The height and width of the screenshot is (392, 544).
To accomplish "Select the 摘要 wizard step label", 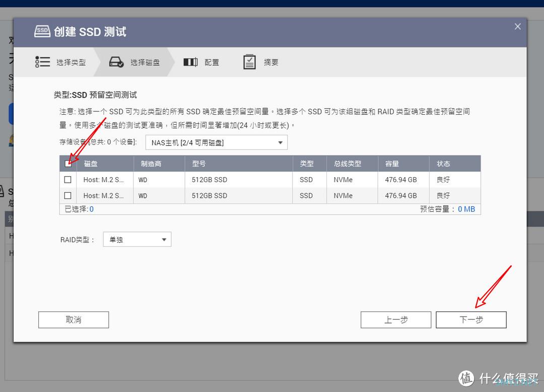I will coord(271,62).
